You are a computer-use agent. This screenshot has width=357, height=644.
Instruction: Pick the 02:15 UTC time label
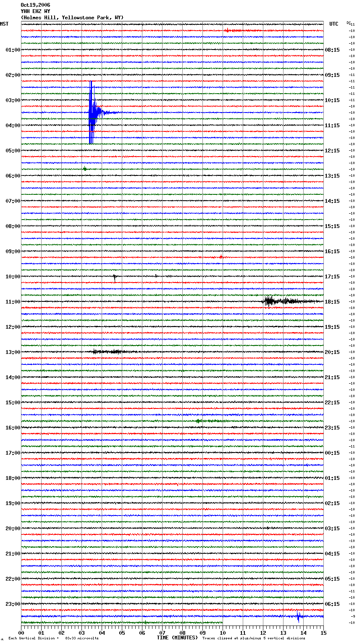(x=332, y=503)
